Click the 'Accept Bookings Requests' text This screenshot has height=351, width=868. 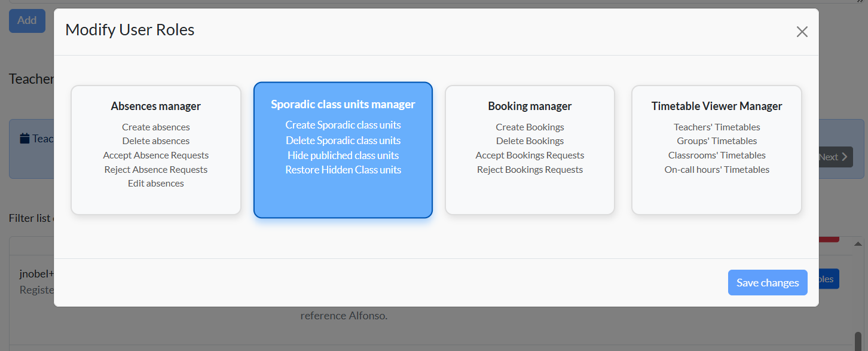pos(530,155)
